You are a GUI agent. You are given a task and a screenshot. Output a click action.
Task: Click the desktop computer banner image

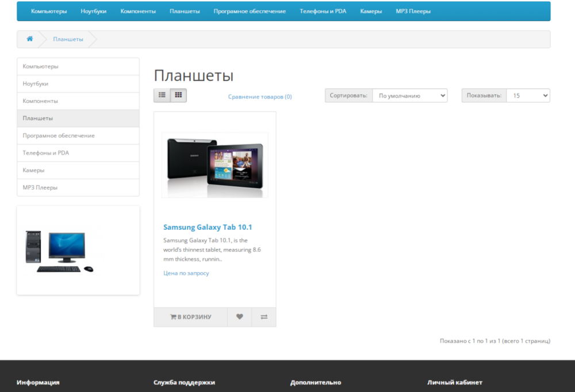click(x=60, y=251)
